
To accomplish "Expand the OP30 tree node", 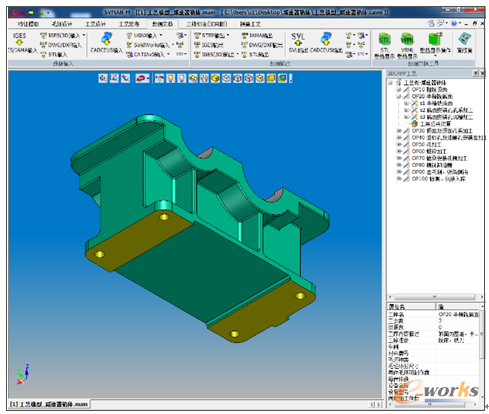I will click(x=398, y=131).
